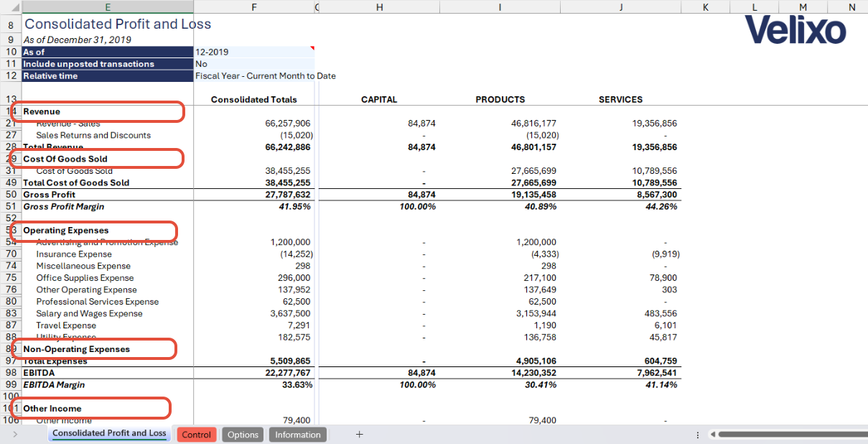Click the sheet tab options dots icon
The height and width of the screenshot is (444, 868).
[x=698, y=435]
